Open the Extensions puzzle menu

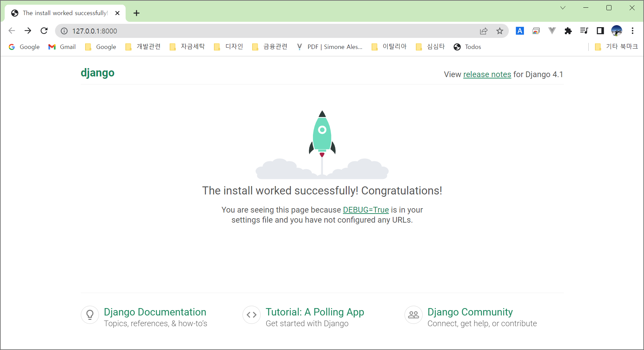568,31
